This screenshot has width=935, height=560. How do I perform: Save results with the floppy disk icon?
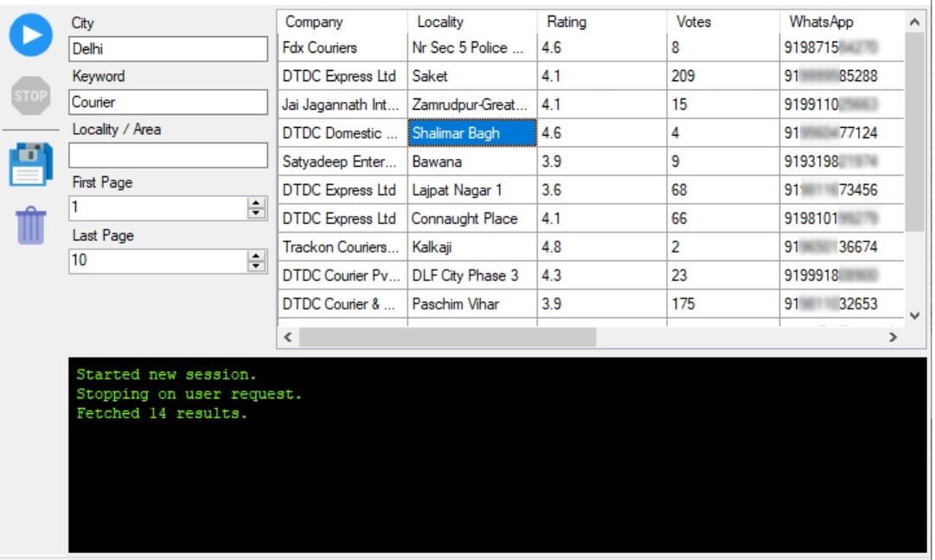point(30,164)
